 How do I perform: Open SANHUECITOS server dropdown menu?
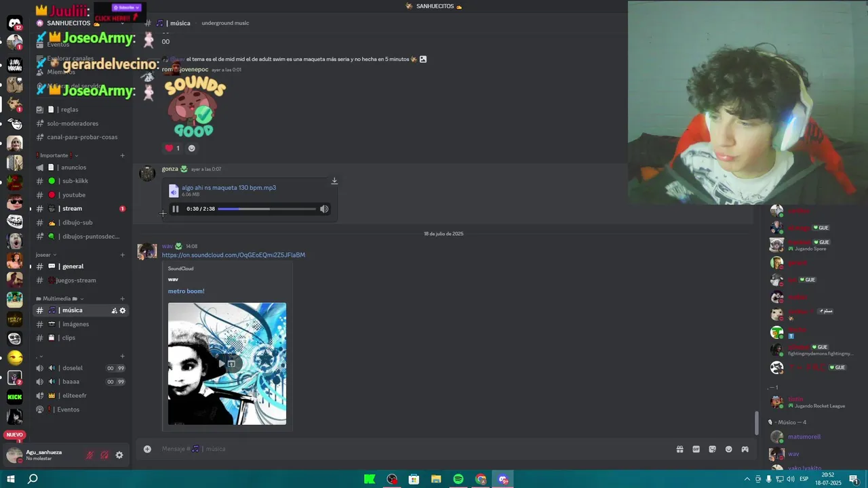point(80,23)
